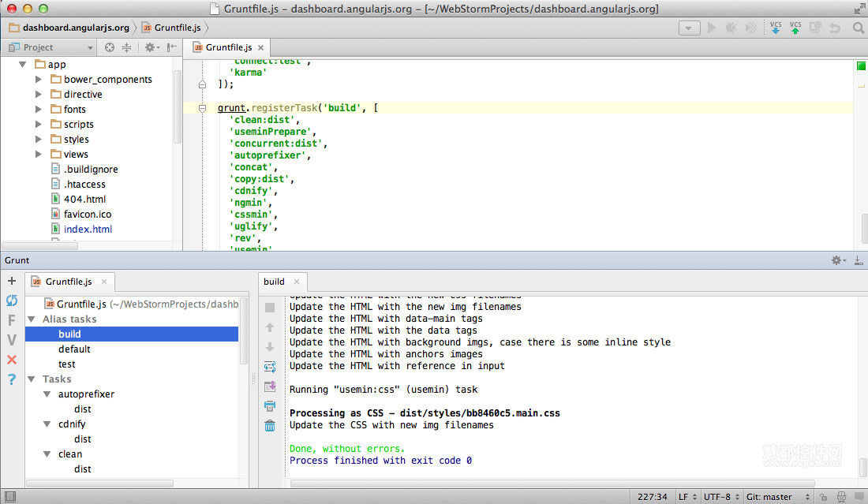The width and height of the screenshot is (868, 504).
Task: Open Grunt panel settings gear
Action: pos(838,260)
